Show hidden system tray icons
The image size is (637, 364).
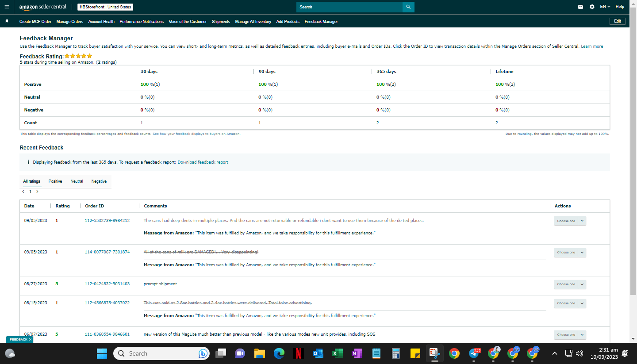[554, 353]
